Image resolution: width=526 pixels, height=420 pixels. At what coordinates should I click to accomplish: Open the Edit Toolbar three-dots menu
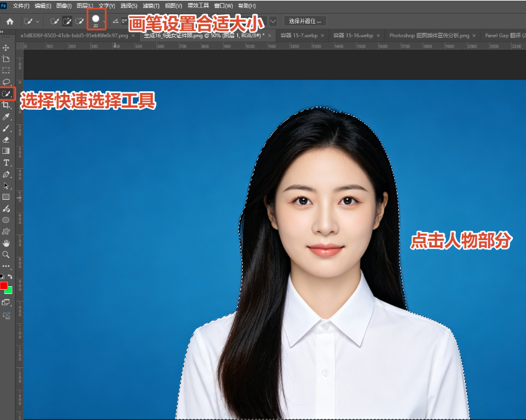6,266
